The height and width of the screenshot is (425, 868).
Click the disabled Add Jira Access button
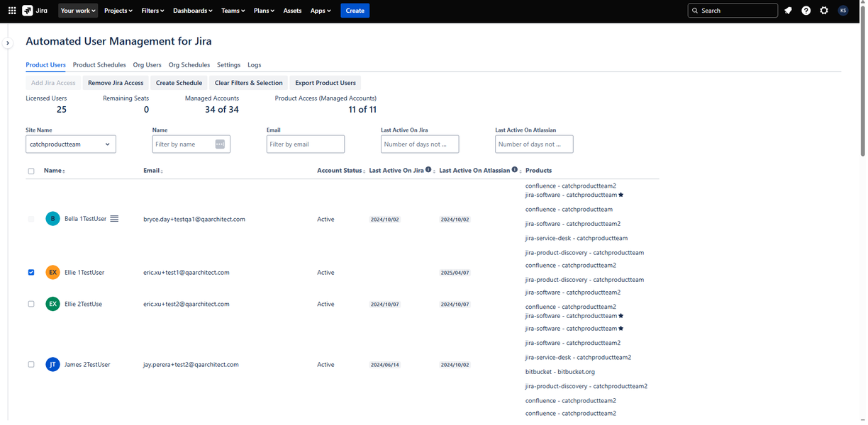point(53,83)
